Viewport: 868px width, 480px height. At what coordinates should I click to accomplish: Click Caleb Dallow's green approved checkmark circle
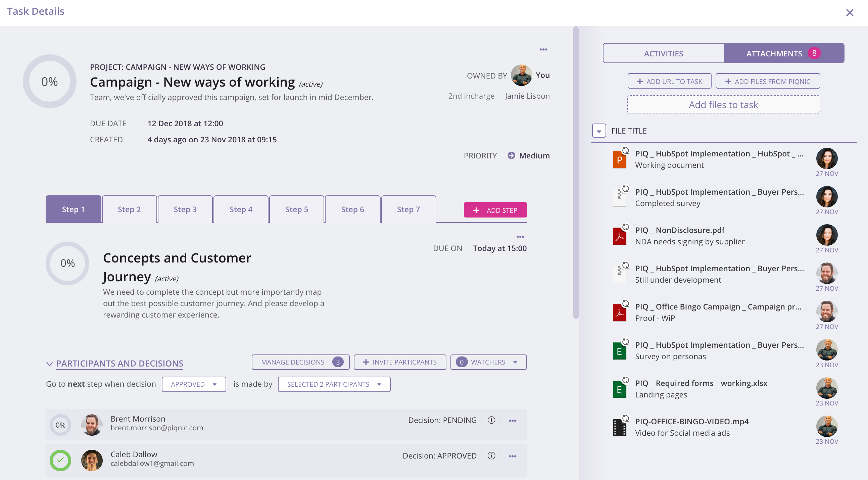(x=60, y=460)
